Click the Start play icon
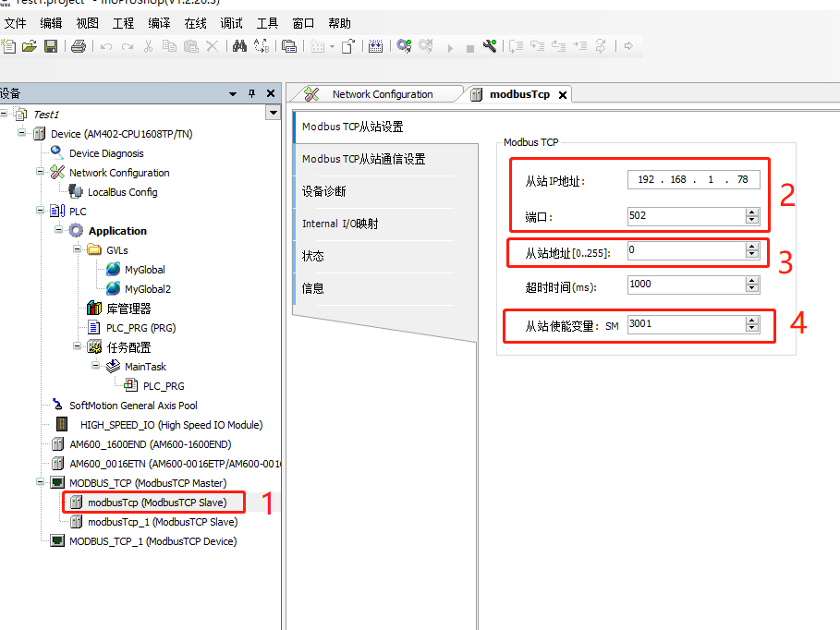840x630 pixels. (x=450, y=48)
